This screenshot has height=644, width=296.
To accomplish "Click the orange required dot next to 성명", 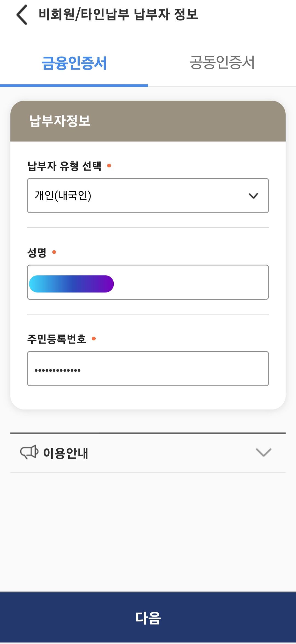I will pyautogui.click(x=54, y=252).
